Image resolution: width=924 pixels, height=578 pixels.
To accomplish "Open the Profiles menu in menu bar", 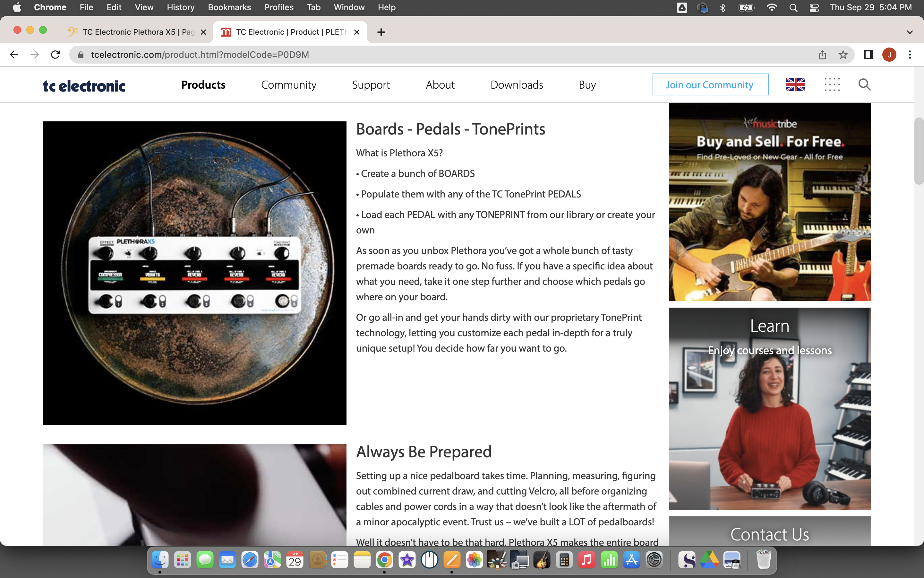I will [279, 8].
